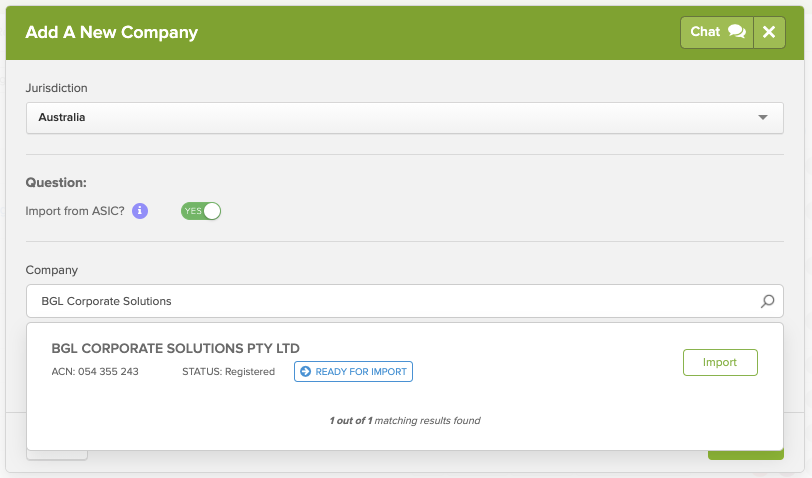812x478 pixels.
Task: Click the Import from ASIC? question label
Action: click(x=76, y=211)
